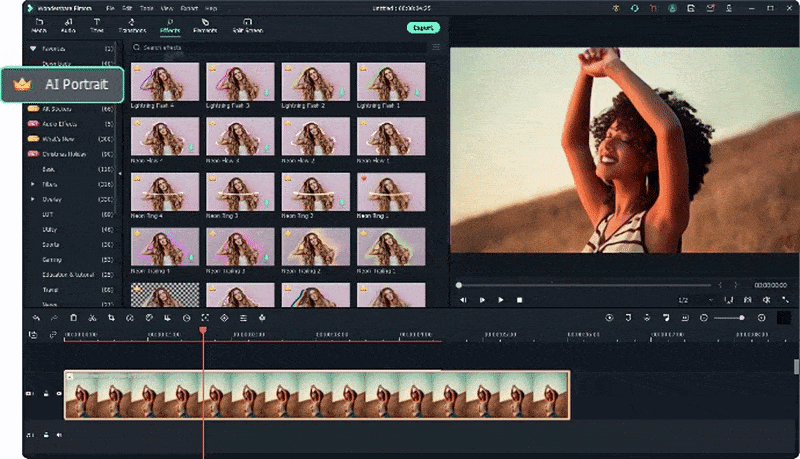
Task: Select the Neon Ring 1 effect thumbnail
Action: tap(391, 192)
